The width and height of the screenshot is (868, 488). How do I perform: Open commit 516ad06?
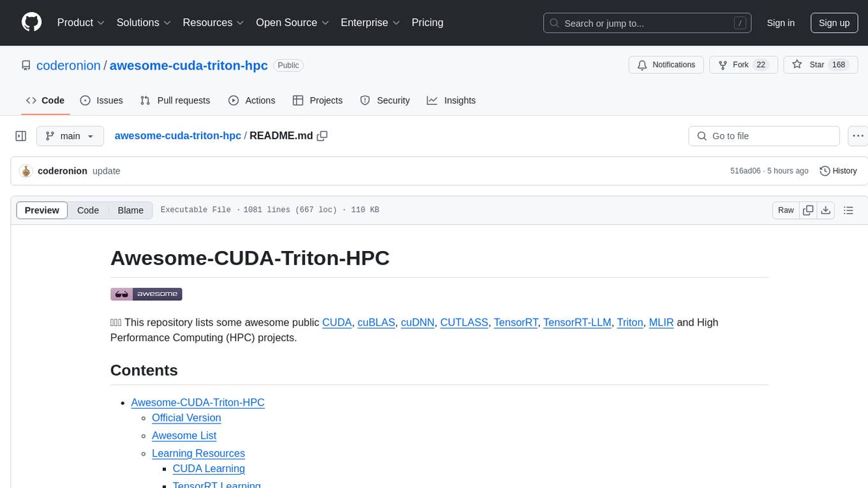pyautogui.click(x=745, y=171)
